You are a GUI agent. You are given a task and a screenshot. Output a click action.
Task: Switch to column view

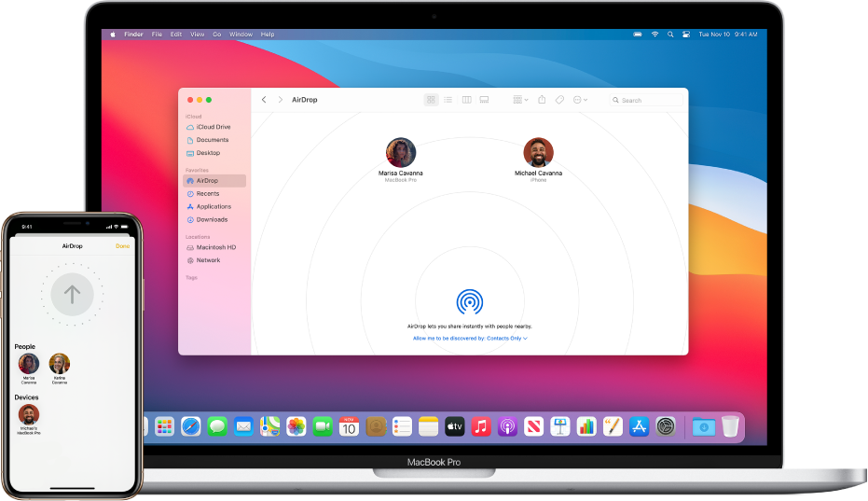(x=467, y=100)
